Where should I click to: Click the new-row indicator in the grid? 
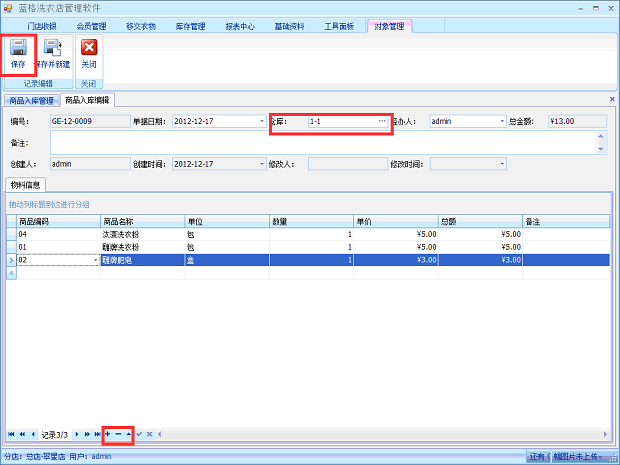click(x=11, y=273)
